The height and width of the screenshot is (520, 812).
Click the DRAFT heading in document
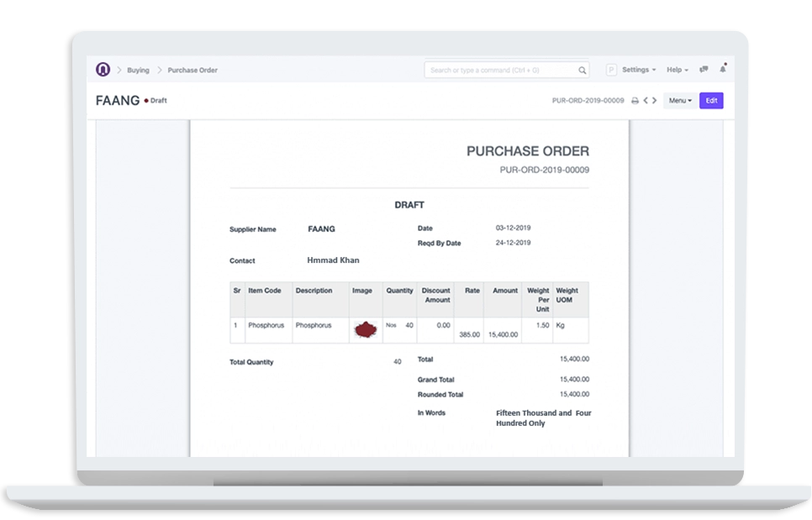(409, 205)
